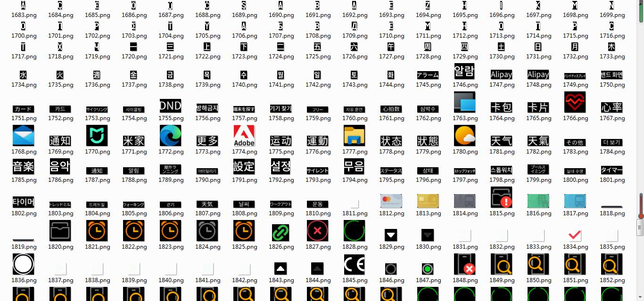This screenshot has width=644, height=301.
Task: Select the red checkmark icon 1834.png
Action: point(575,235)
